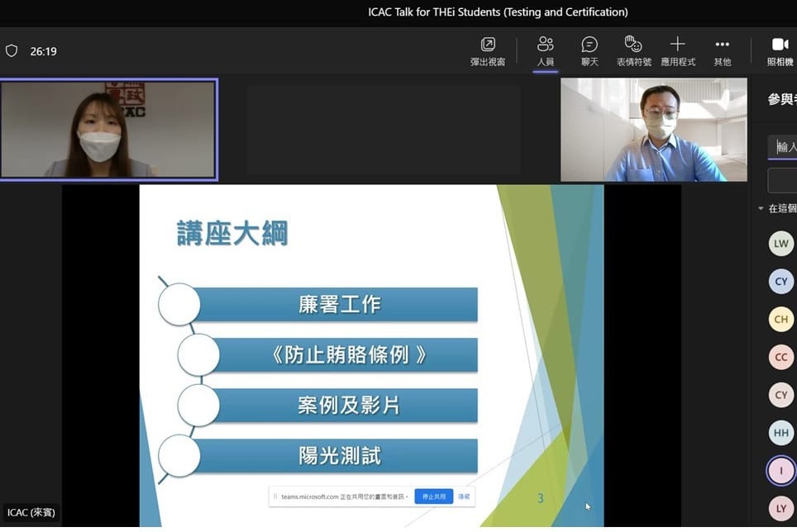Click the highlighted I participant avatar
797x532 pixels.
[x=780, y=471]
